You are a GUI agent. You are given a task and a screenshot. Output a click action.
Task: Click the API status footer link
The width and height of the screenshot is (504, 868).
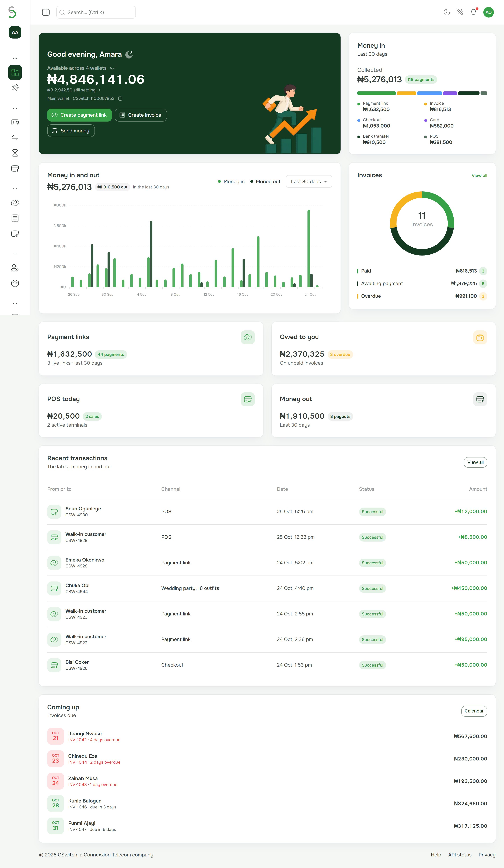pyautogui.click(x=460, y=855)
